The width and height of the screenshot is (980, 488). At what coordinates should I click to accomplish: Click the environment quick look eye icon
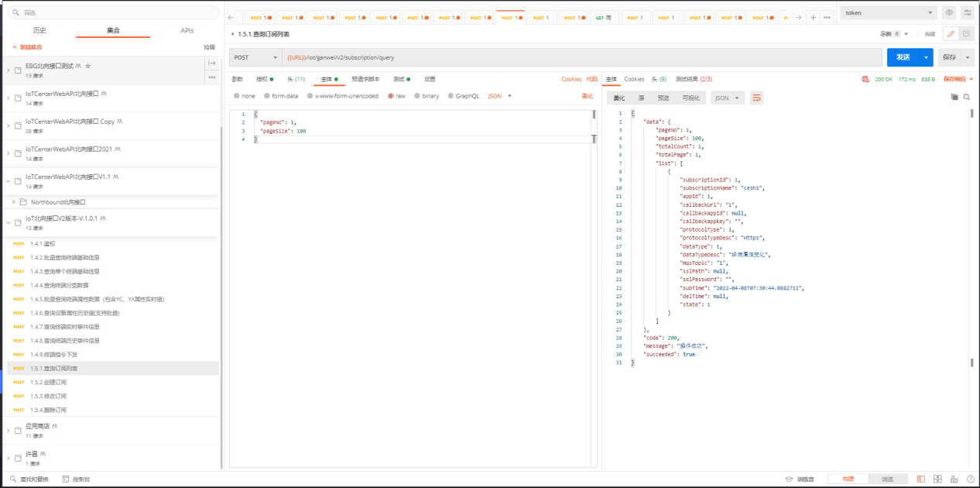pos(949,13)
